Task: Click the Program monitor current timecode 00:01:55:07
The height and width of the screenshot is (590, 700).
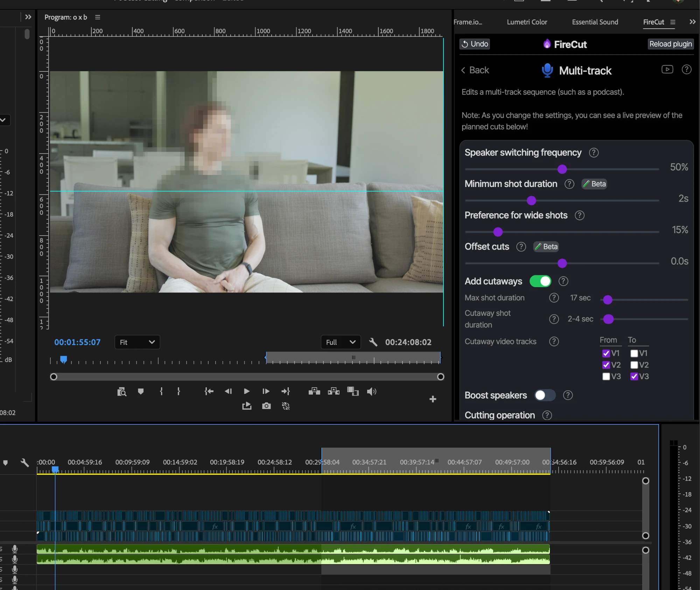Action: click(77, 342)
